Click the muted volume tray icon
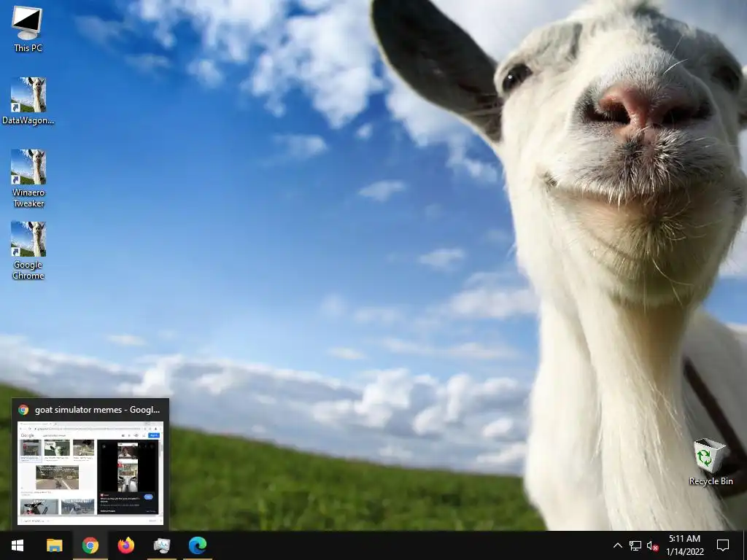The width and height of the screenshot is (747, 560). click(x=653, y=545)
